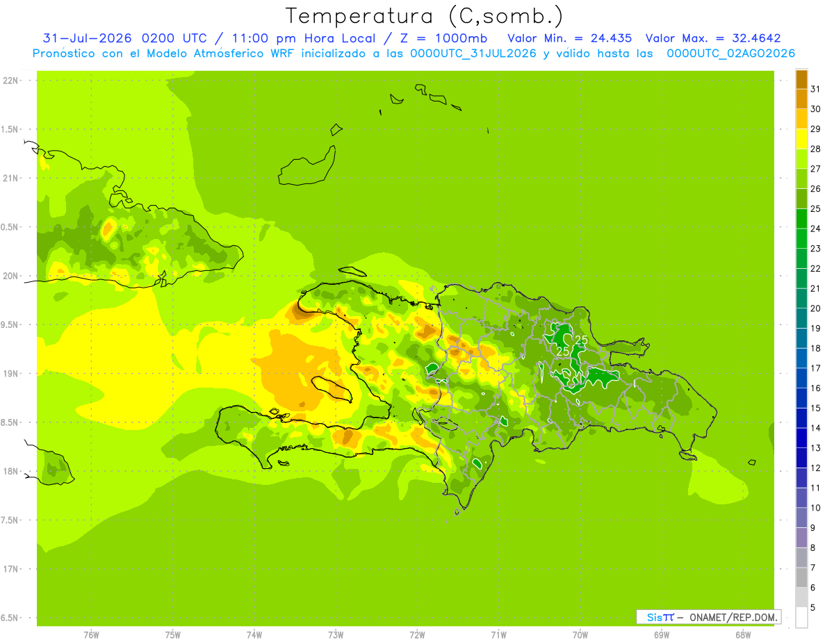Click the 69W longitude axis label

point(662,635)
